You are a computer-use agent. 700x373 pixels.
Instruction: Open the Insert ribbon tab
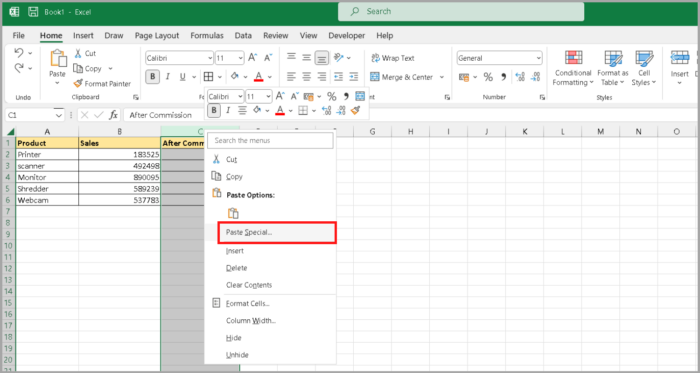coord(83,36)
